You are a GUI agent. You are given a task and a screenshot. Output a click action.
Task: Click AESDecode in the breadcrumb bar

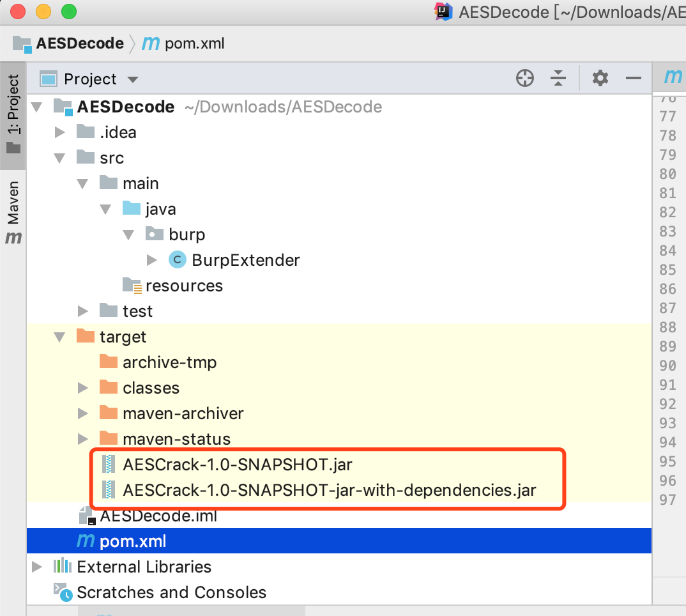coord(80,43)
